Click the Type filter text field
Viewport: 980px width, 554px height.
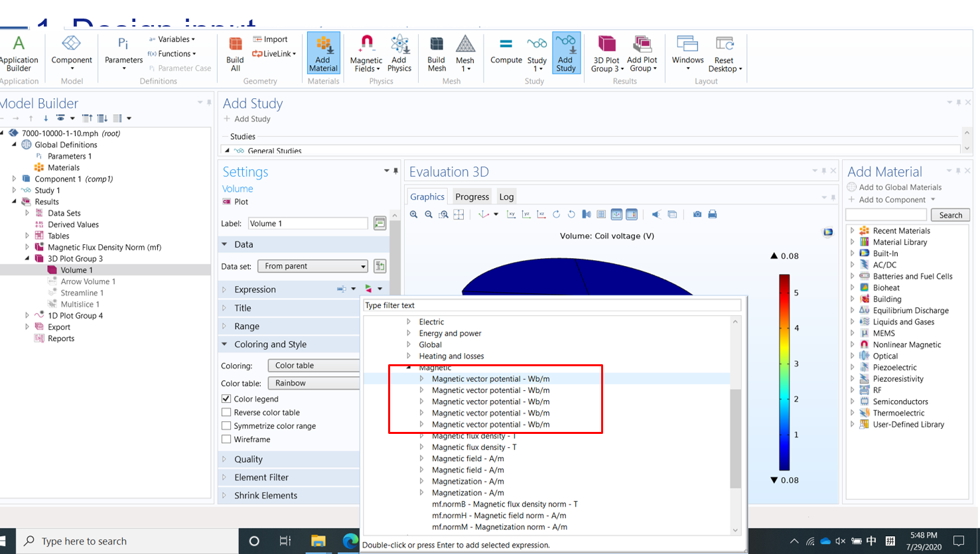point(552,305)
